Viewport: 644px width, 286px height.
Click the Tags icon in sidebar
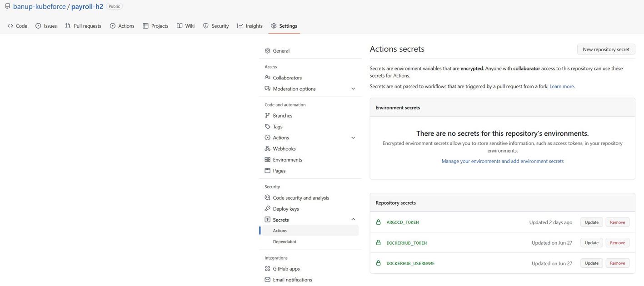(x=267, y=127)
